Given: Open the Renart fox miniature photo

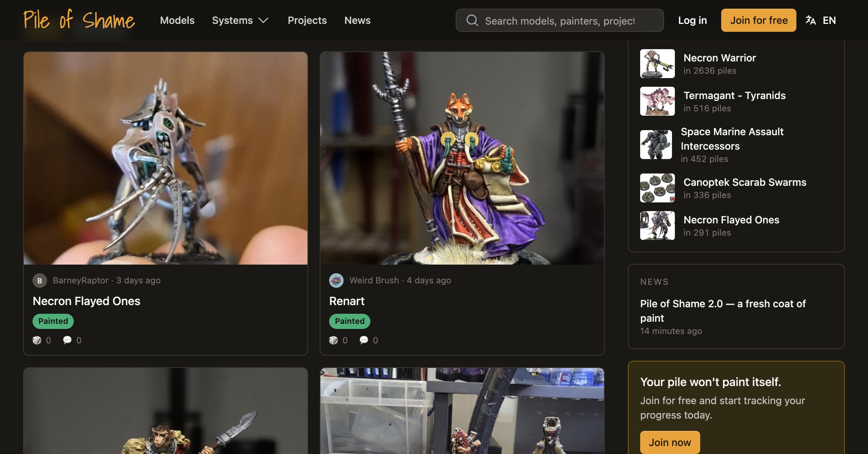Looking at the screenshot, I should (462, 158).
